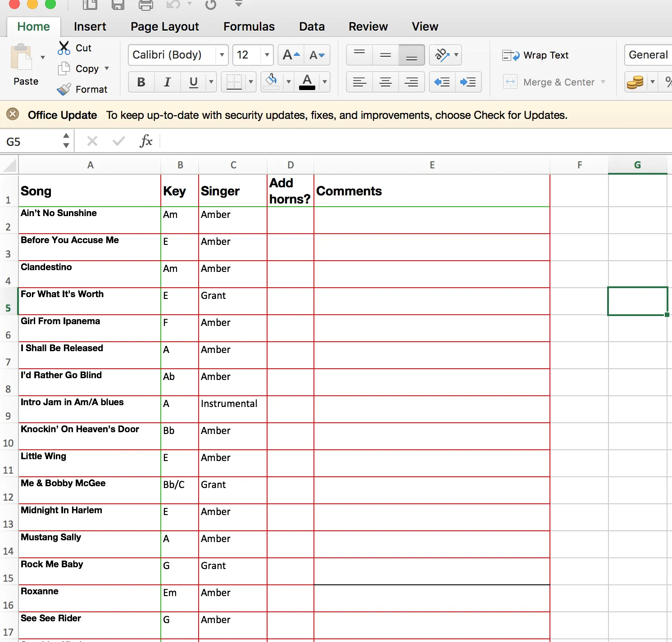Viewport: 672px width, 642px height.
Task: Apply fill color with the paint bucket
Action: [x=271, y=82]
